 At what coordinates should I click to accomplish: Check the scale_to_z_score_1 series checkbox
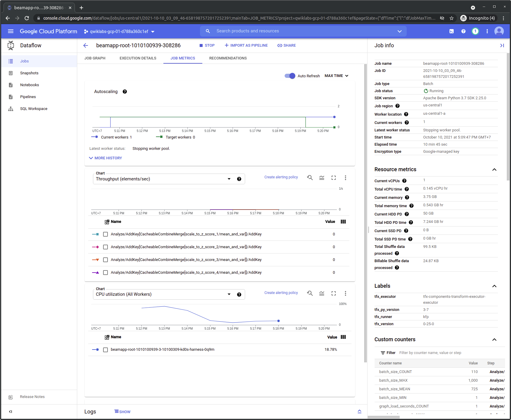click(105, 234)
